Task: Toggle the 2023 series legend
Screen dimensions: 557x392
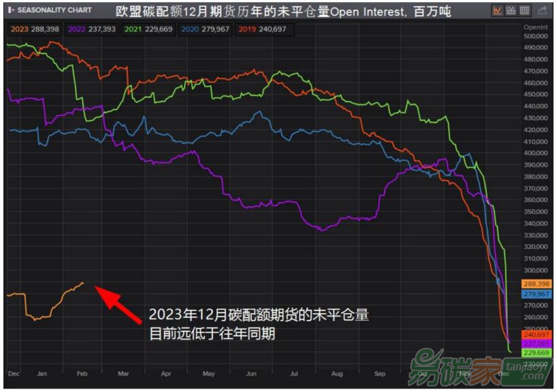Action: [x=31, y=29]
